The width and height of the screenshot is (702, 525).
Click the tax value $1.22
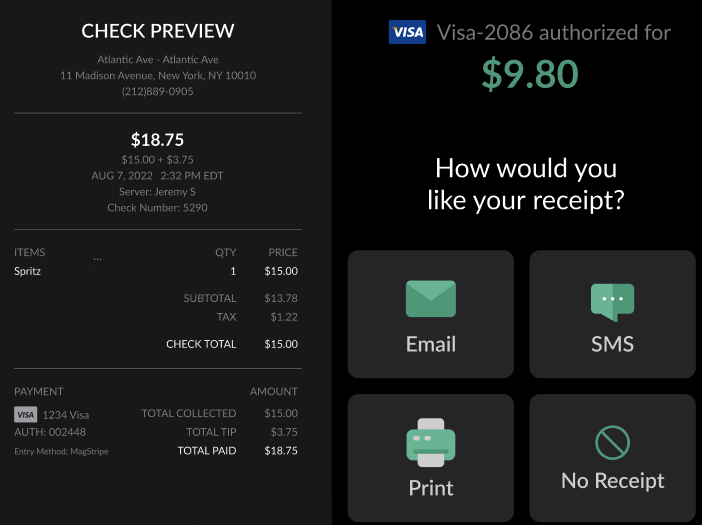[x=284, y=317]
